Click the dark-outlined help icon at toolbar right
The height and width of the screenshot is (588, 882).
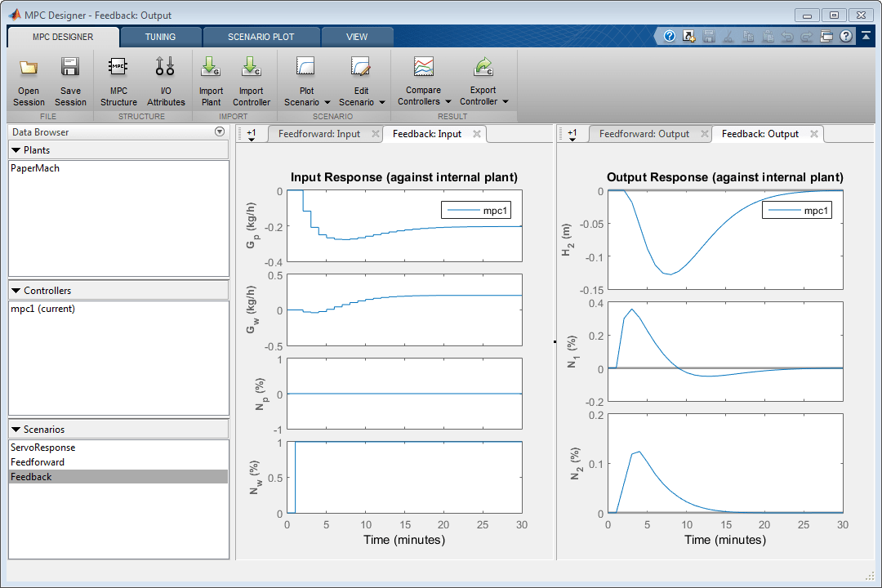[x=845, y=37]
